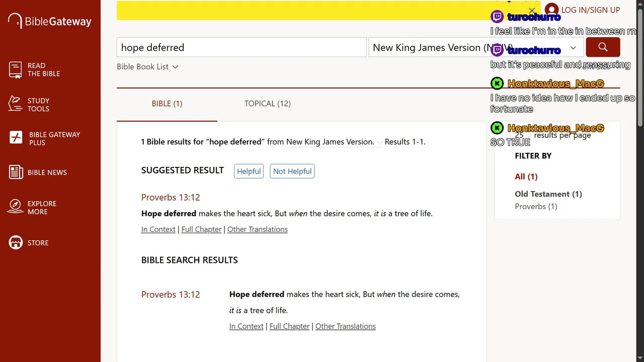Click the user avatar icon beside Log In
Screen dimensions: 644x362
pyautogui.click(x=551, y=10)
